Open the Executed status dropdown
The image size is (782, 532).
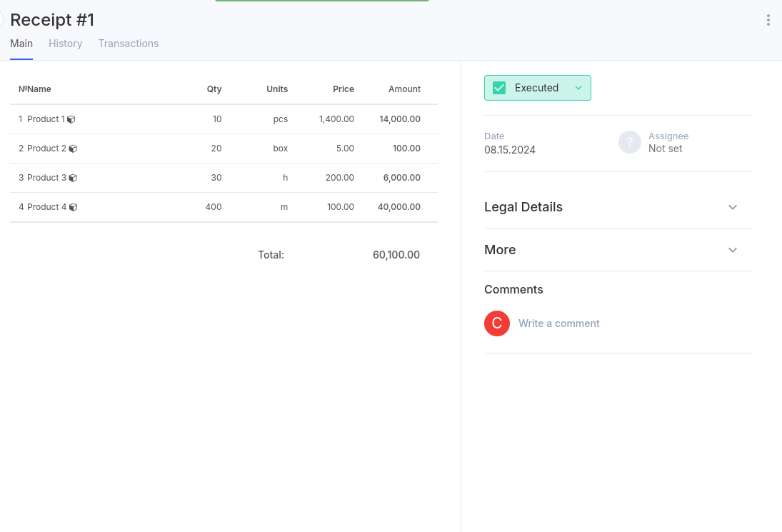(578, 88)
